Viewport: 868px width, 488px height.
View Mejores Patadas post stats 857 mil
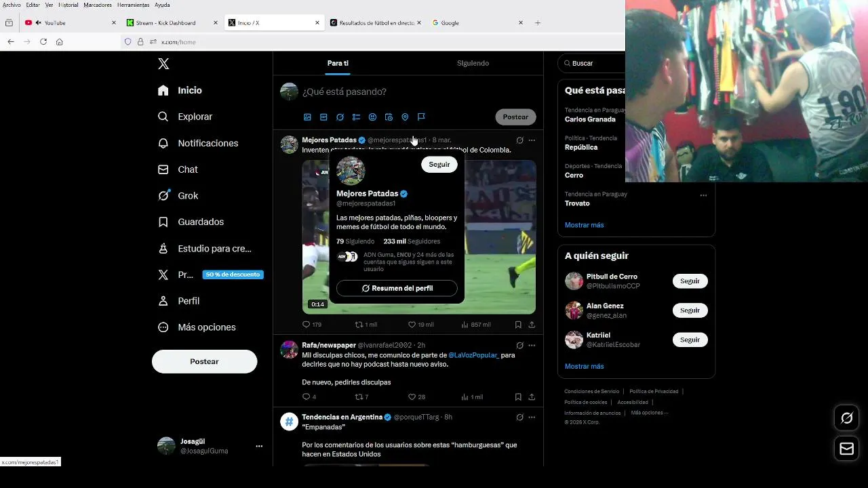click(x=476, y=325)
